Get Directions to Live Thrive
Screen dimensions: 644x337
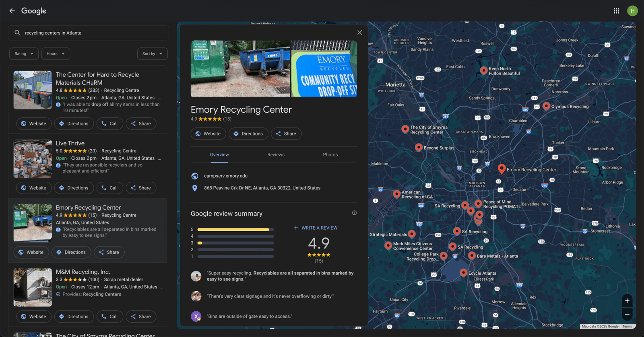tap(74, 188)
